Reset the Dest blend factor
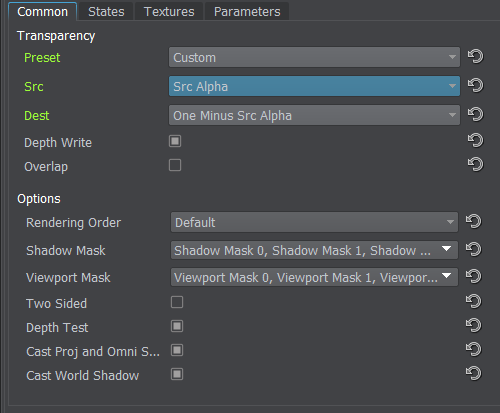 pyautogui.click(x=475, y=114)
